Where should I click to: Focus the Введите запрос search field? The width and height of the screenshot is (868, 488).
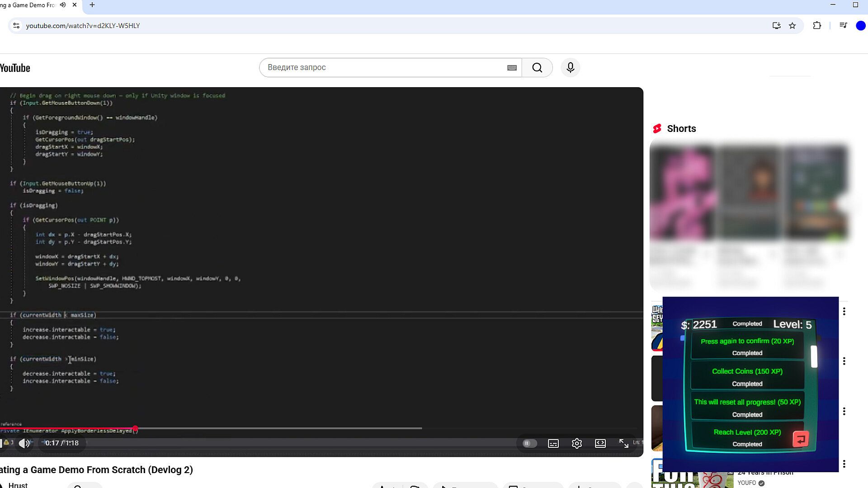pyautogui.click(x=384, y=68)
